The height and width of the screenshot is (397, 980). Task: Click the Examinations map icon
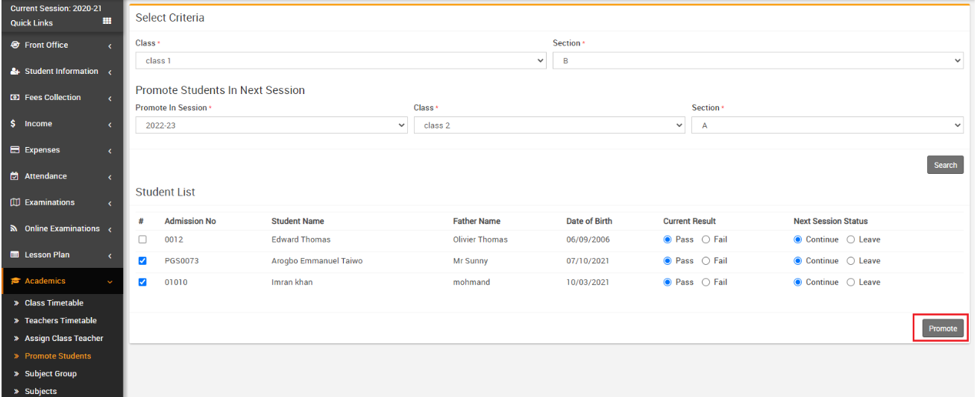(x=15, y=202)
